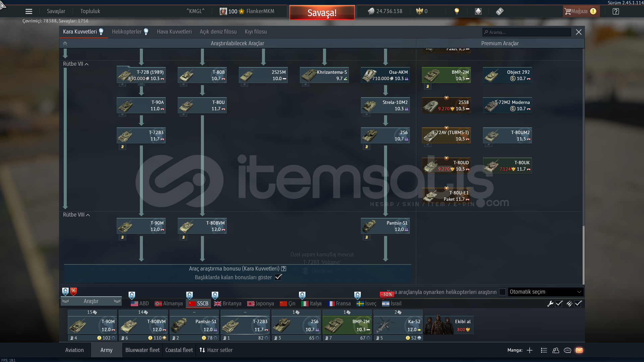Toggle the auto-repair checkmark next to wrench
Viewport: 644px width, 362px height.
[559, 304]
